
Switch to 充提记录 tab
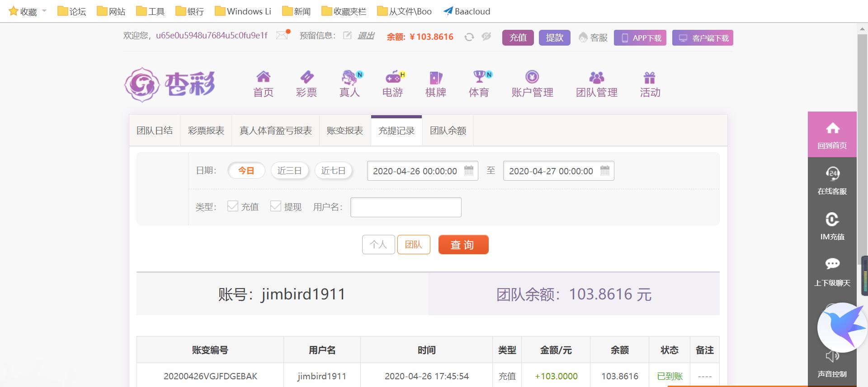(396, 131)
